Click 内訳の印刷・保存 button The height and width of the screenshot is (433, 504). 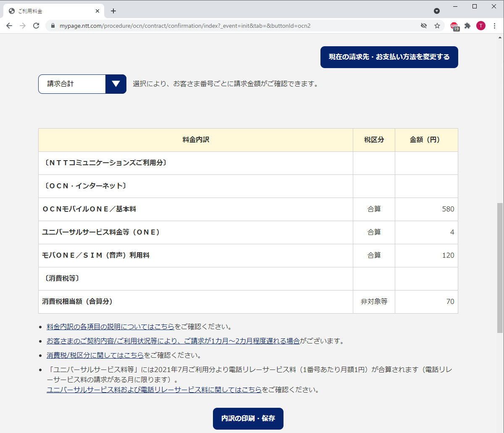point(248,419)
